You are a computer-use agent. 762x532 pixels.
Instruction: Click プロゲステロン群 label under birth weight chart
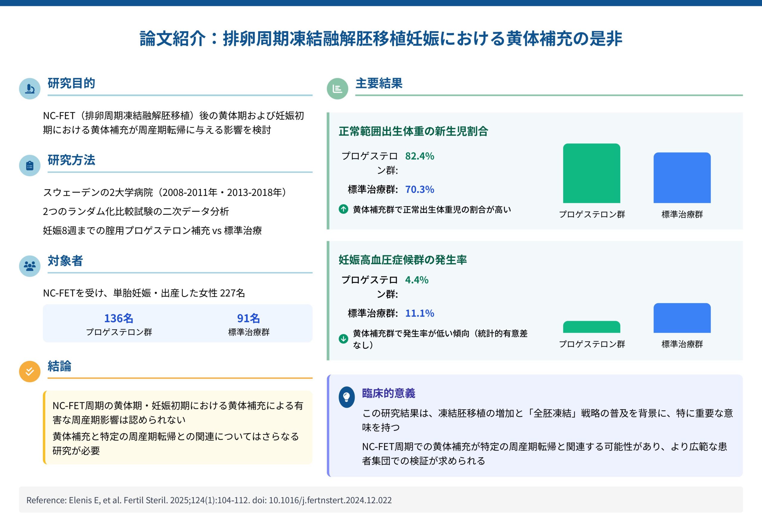point(592,214)
